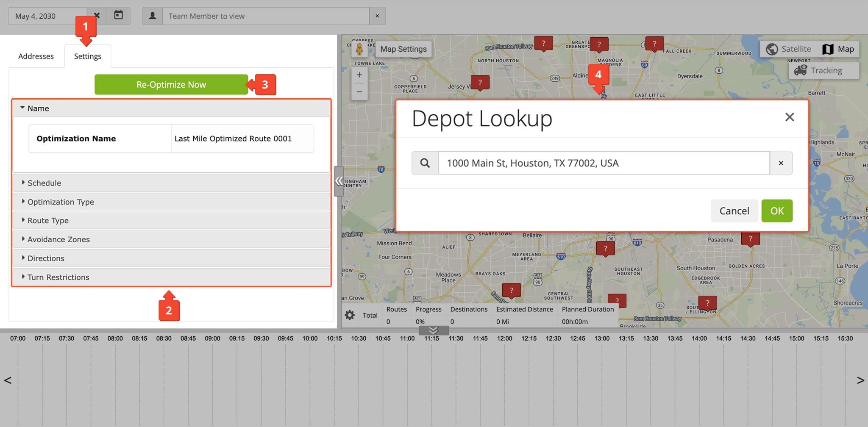The image size is (868, 427).
Task: Clear the Team Member to view field
Action: click(x=377, y=16)
